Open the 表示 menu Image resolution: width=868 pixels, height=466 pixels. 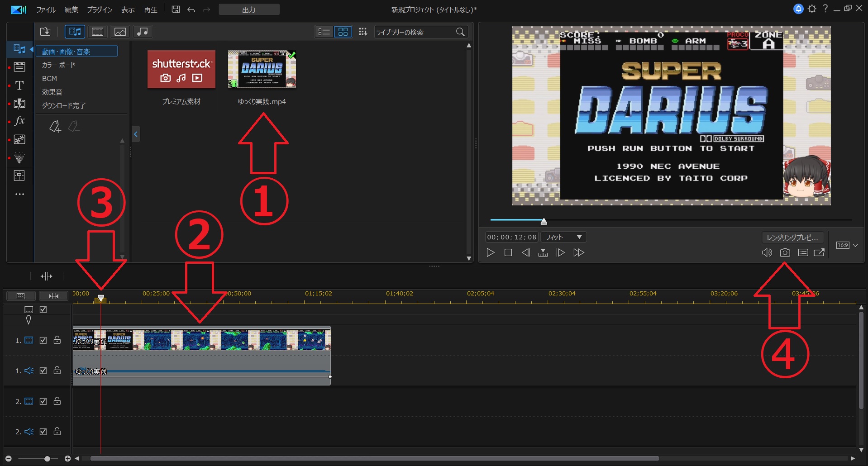(x=128, y=10)
